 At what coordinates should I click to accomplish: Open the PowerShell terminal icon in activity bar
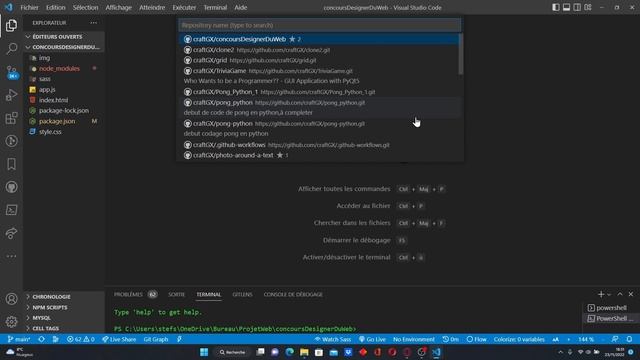coord(11,210)
